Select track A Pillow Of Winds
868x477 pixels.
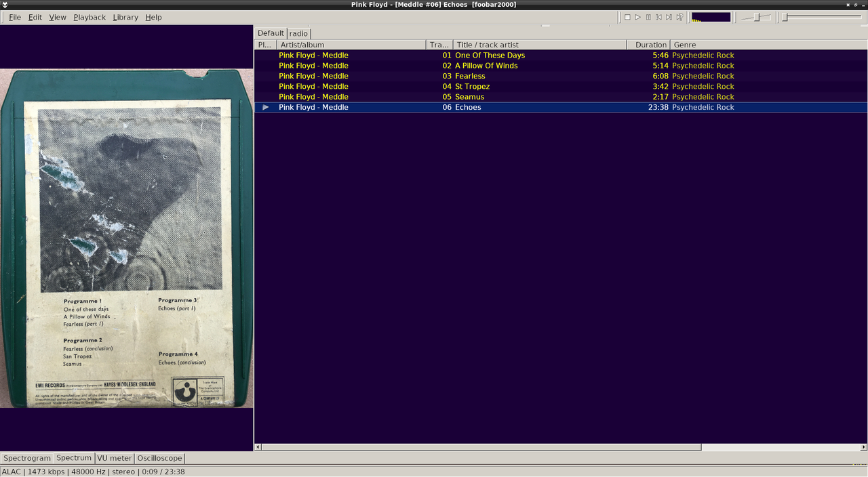561,66
